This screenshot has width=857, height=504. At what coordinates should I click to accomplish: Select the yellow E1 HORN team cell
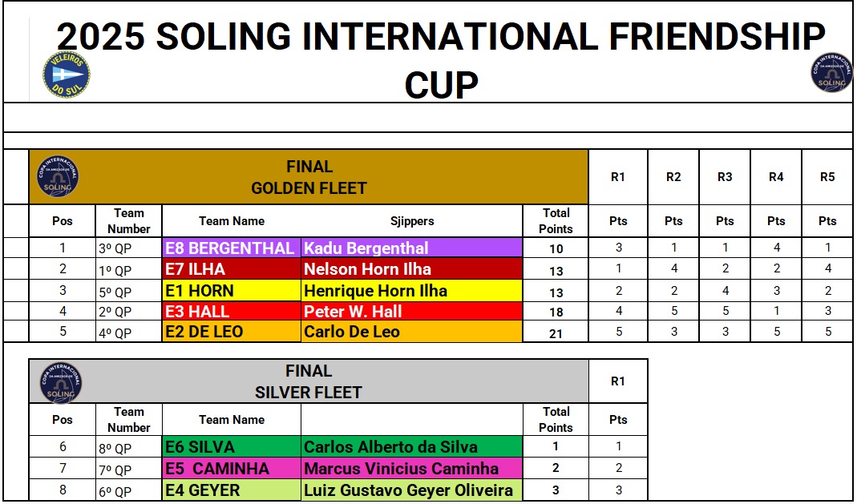[232, 291]
